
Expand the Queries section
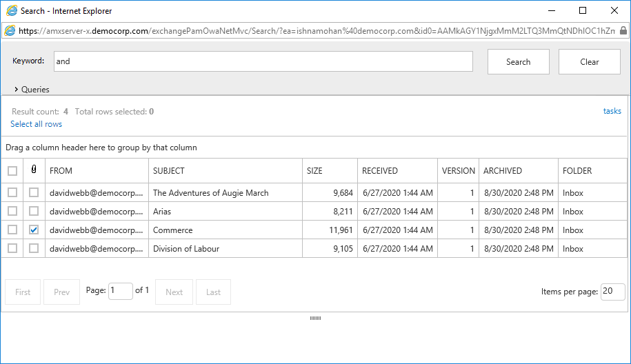pyautogui.click(x=32, y=89)
